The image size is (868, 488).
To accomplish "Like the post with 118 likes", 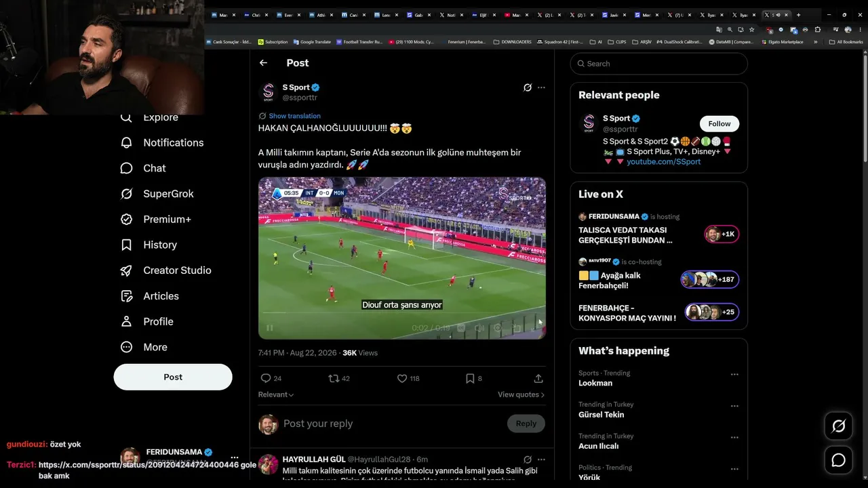I will 402,378.
